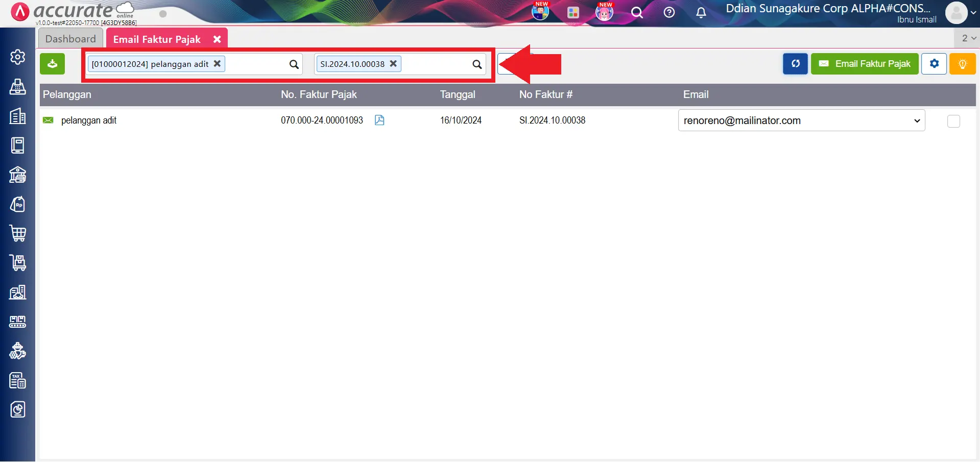Sort by the No. Faktur Pajak column header
The height and width of the screenshot is (462, 980).
click(319, 94)
